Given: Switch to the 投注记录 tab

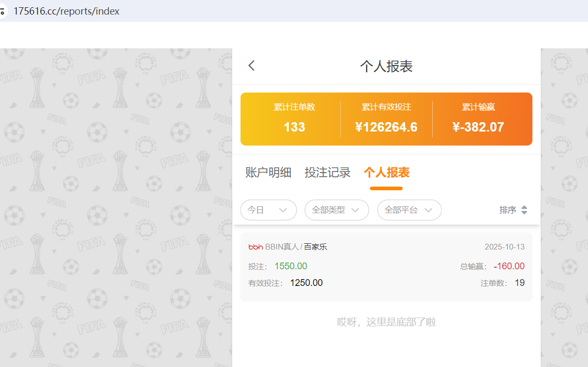Looking at the screenshot, I should 327,172.
